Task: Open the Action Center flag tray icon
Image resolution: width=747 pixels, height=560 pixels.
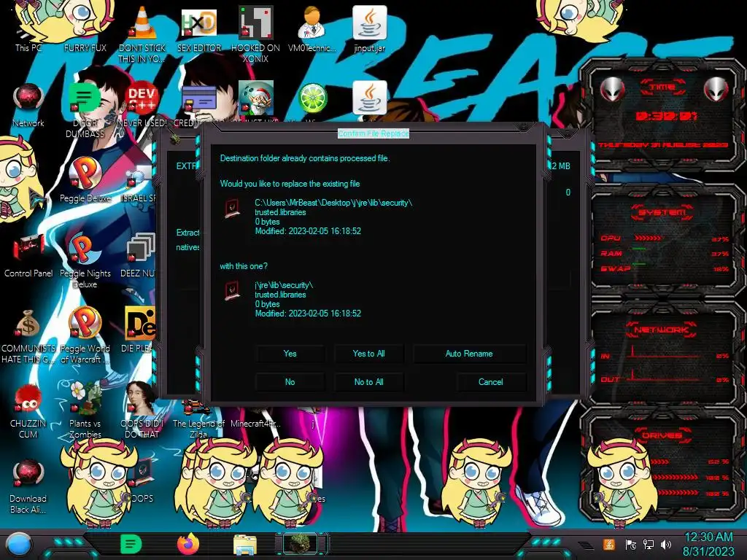Action: (630, 544)
